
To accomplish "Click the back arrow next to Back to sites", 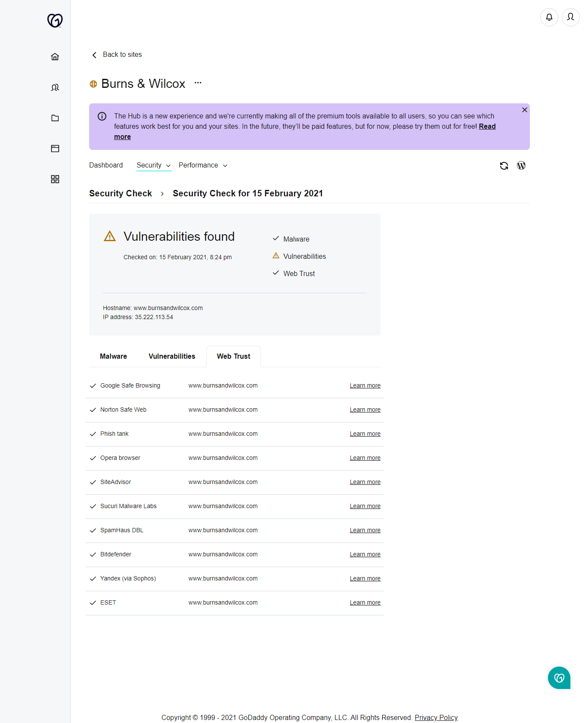I will (94, 55).
